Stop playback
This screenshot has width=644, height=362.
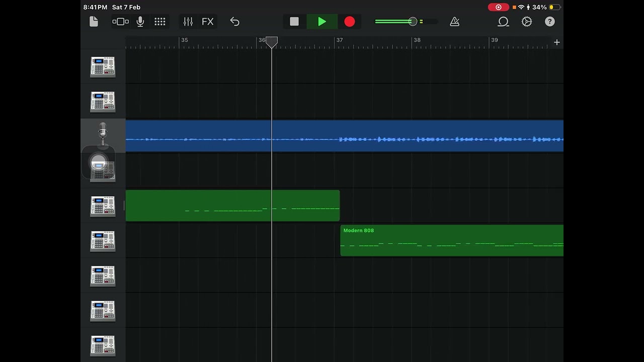pyautogui.click(x=294, y=22)
